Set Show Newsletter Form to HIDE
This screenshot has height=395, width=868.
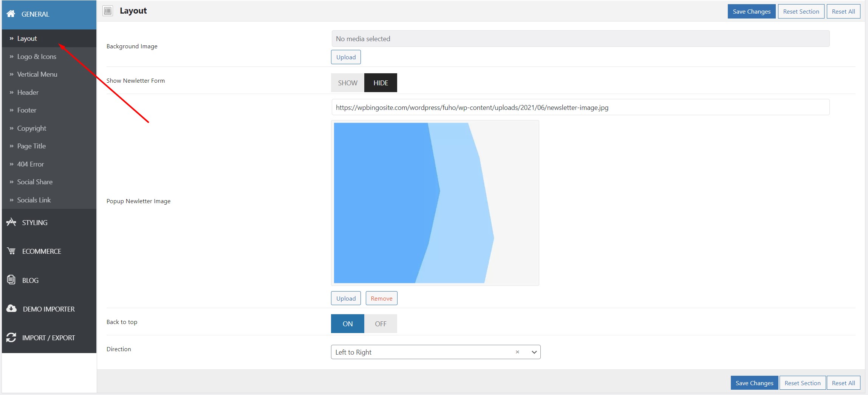pos(381,83)
